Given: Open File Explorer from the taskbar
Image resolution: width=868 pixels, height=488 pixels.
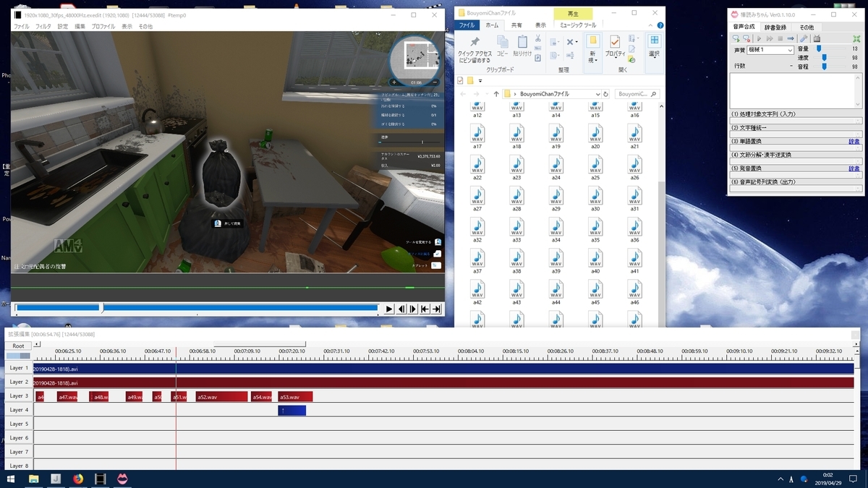Looking at the screenshot, I should [33, 479].
